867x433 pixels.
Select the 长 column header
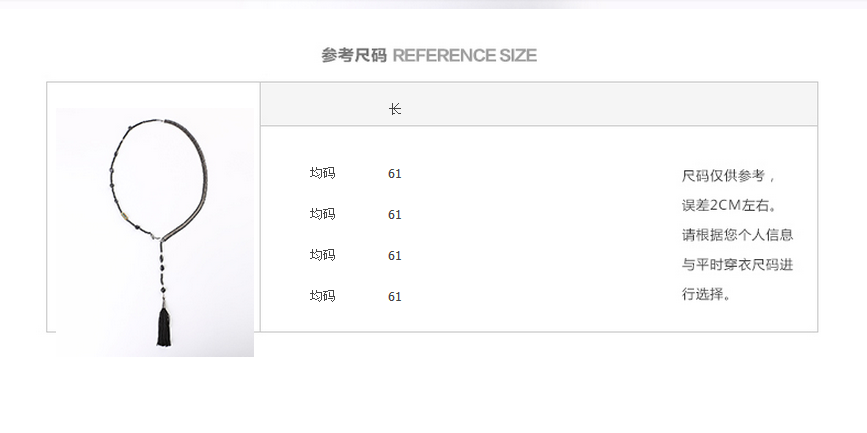pos(394,109)
